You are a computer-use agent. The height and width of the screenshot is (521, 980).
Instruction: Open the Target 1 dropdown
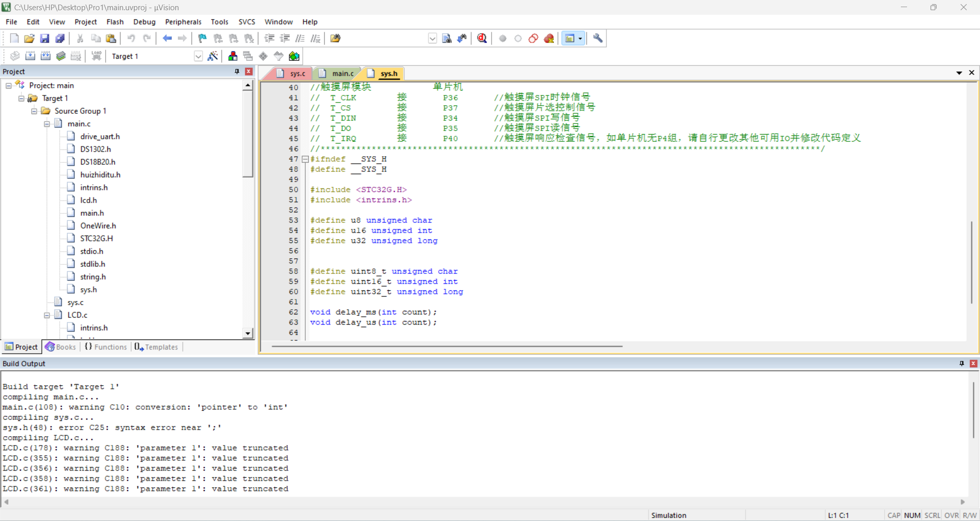198,56
